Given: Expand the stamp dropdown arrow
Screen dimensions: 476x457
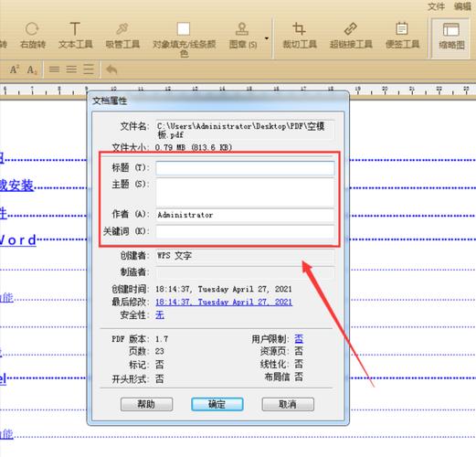Looking at the screenshot, I should 267,38.
